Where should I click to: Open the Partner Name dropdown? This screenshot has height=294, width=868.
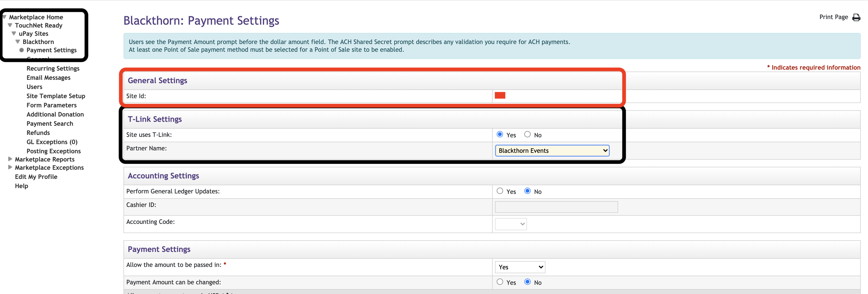coord(552,151)
